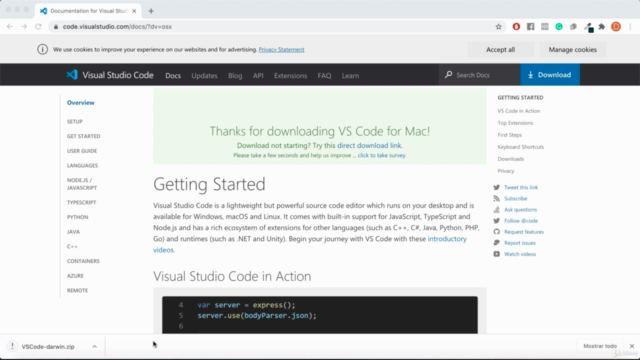
Task: Click the Twitter icon beside Follow @code
Action: coord(496,221)
